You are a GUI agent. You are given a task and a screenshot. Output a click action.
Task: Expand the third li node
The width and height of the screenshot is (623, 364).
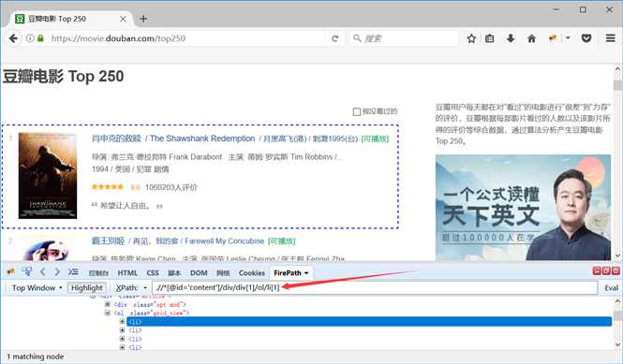pos(123,339)
